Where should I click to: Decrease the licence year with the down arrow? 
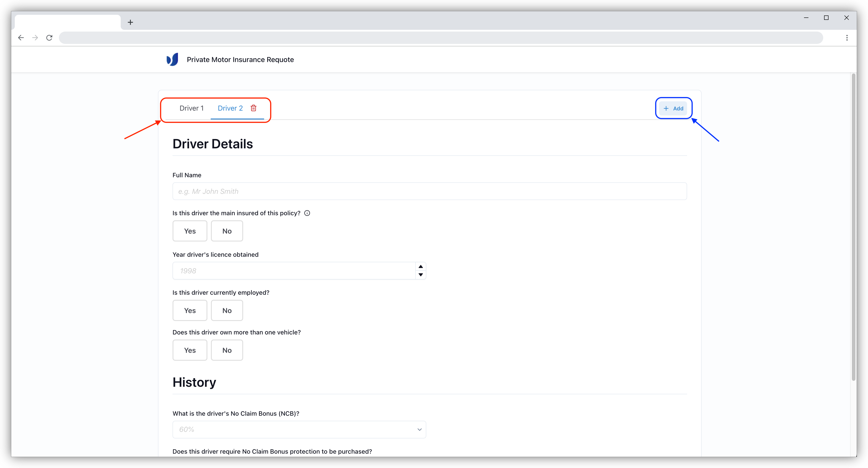(x=420, y=275)
